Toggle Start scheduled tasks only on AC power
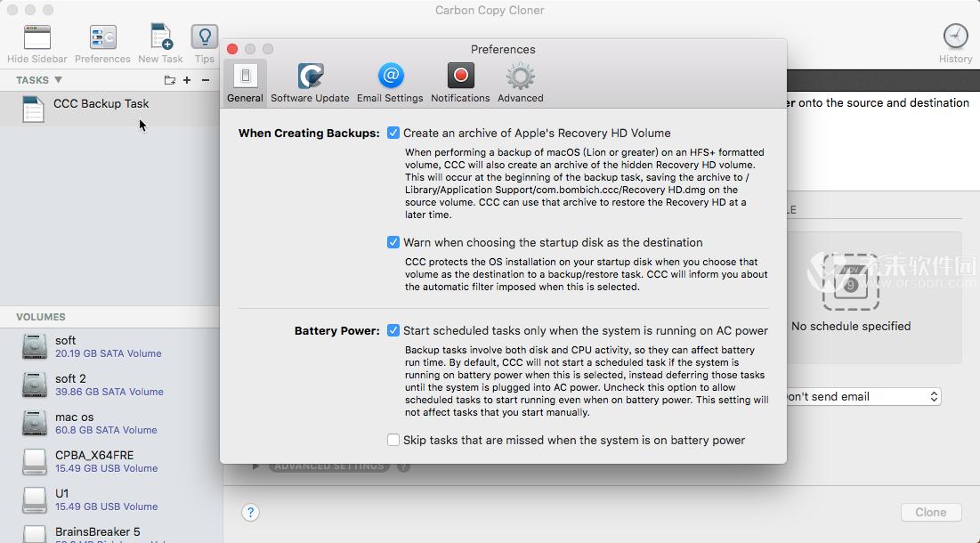The height and width of the screenshot is (543, 980). point(393,330)
